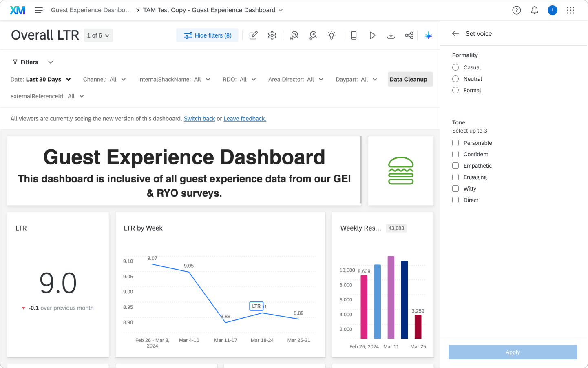Open the 1 of 6 page dropdown
Image resolution: width=588 pixels, height=368 pixels.
(x=98, y=35)
